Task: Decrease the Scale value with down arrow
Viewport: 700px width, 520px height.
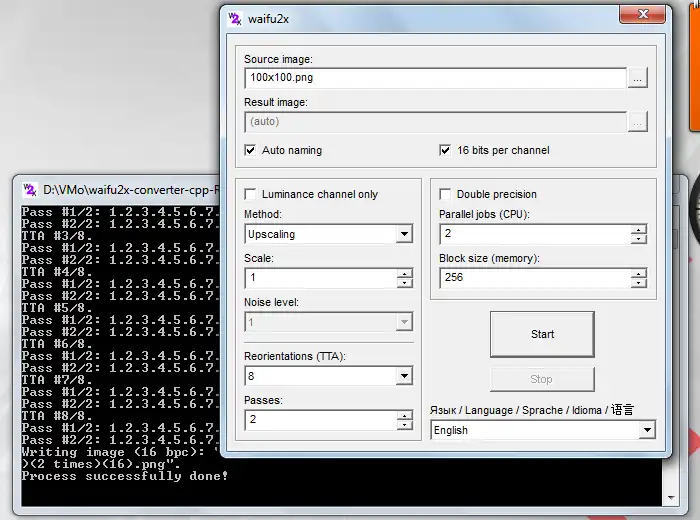Action: 404,283
